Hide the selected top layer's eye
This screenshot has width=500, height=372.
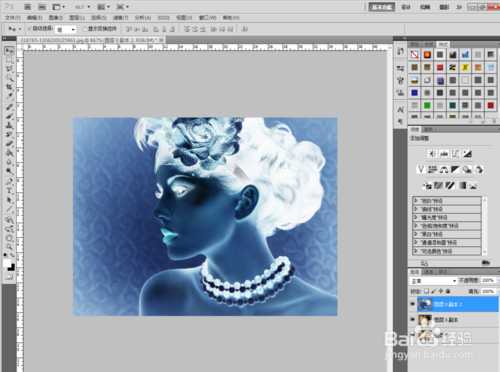click(413, 304)
